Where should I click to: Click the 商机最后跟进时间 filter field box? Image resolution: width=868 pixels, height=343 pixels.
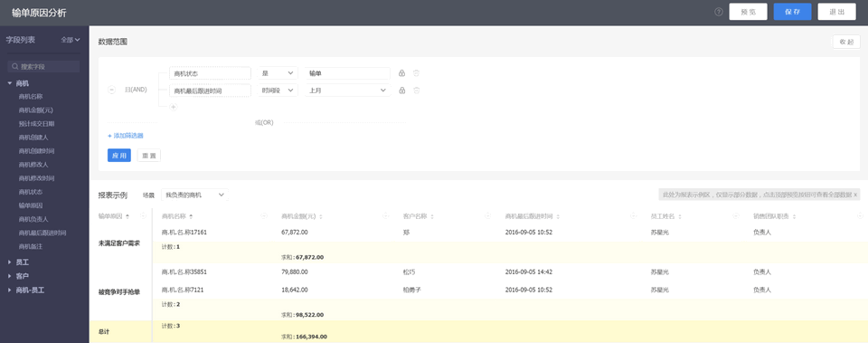click(210, 91)
